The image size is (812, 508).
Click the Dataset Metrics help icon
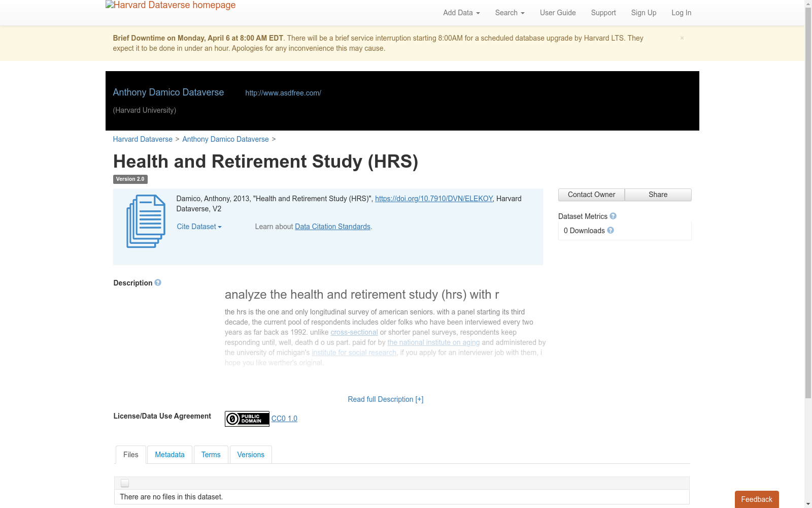[613, 216]
